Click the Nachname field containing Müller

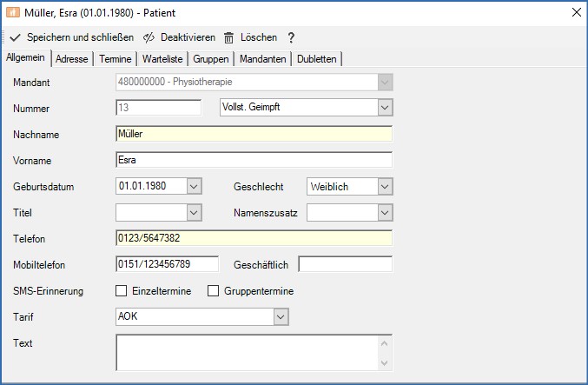click(254, 134)
